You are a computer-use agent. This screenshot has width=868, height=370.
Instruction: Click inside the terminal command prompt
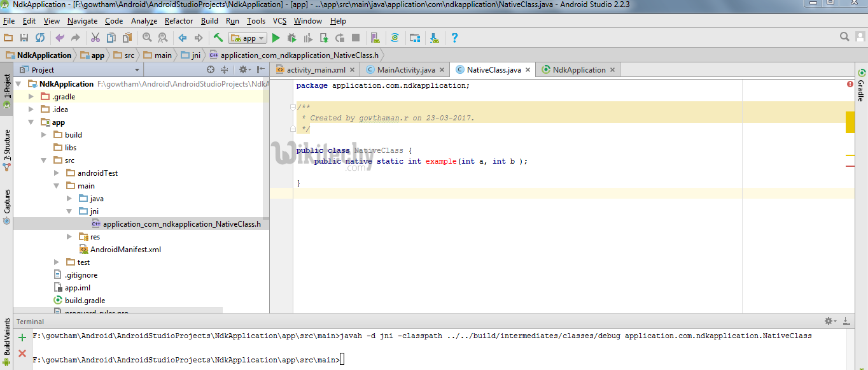(x=343, y=359)
